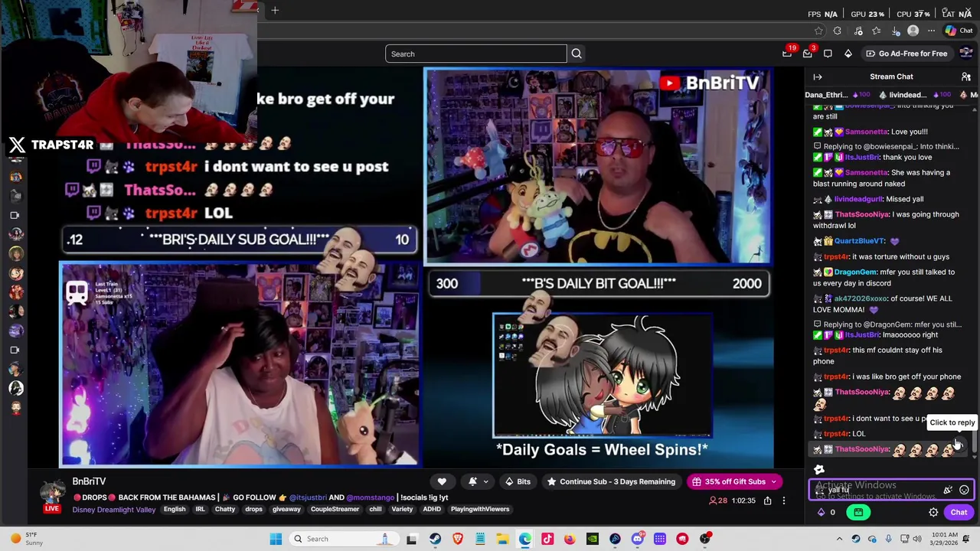The width and height of the screenshot is (980, 551).
Task: Select the giveaway tag
Action: 286,510
